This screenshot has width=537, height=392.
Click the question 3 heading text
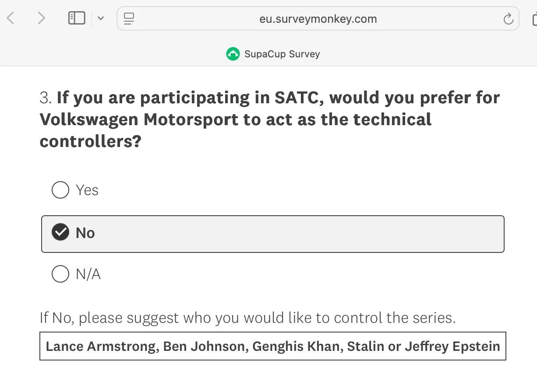click(x=269, y=119)
